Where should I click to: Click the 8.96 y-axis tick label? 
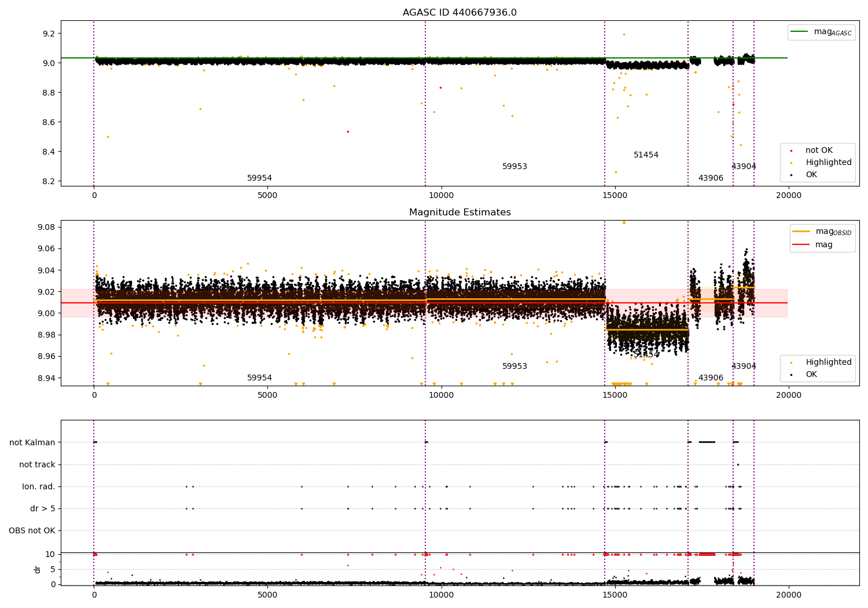pyautogui.click(x=47, y=357)
